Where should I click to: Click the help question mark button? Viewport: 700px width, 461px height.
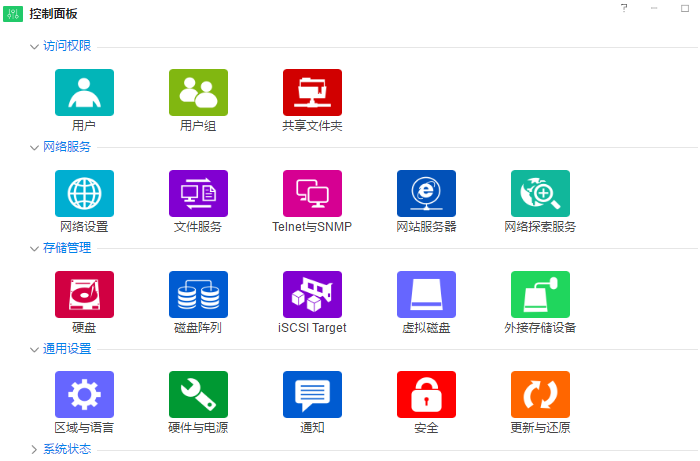click(624, 8)
